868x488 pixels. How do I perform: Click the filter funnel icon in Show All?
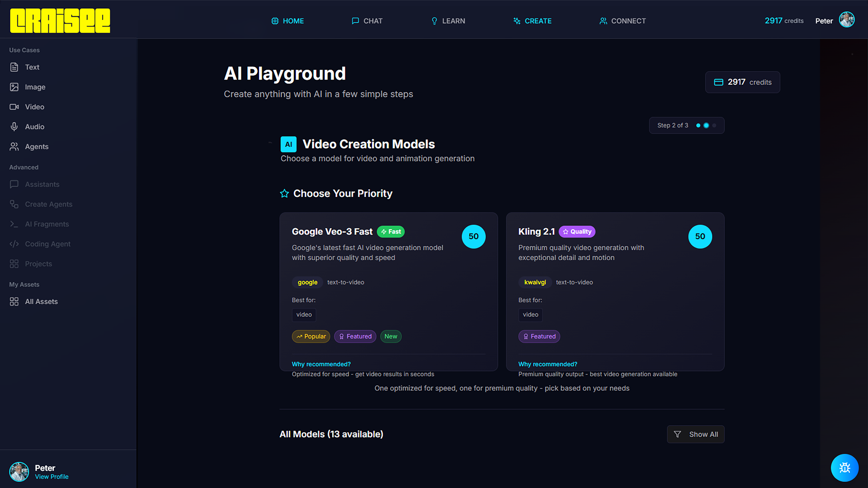677,434
